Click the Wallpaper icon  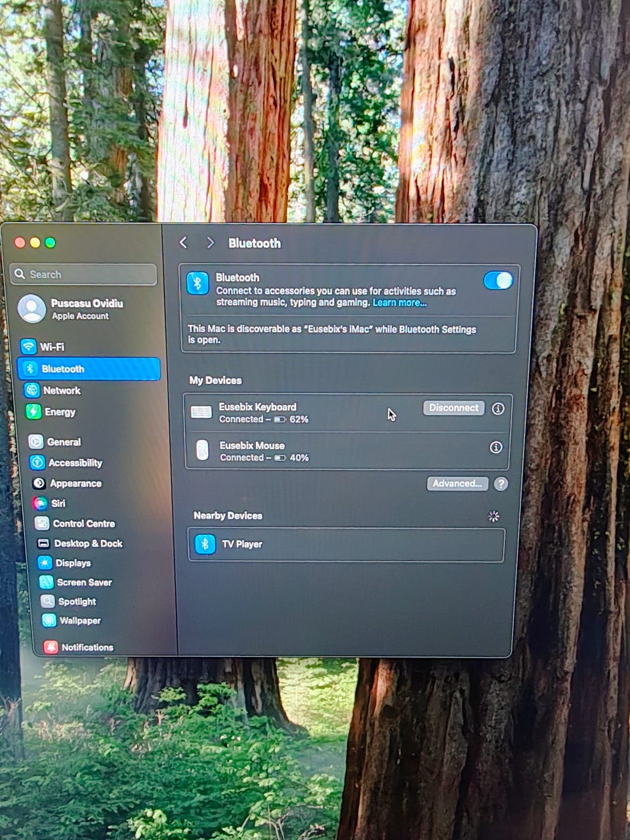(49, 620)
